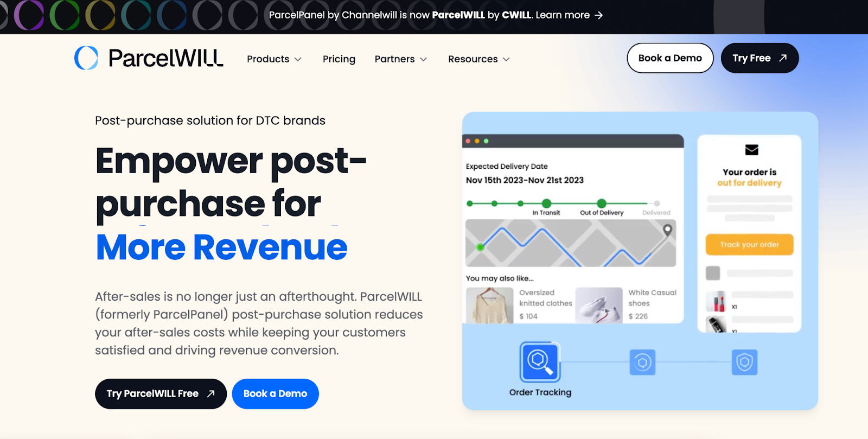Click the 'out for delivery' orange text
Viewport: 868px width, 439px height.
[x=749, y=183]
